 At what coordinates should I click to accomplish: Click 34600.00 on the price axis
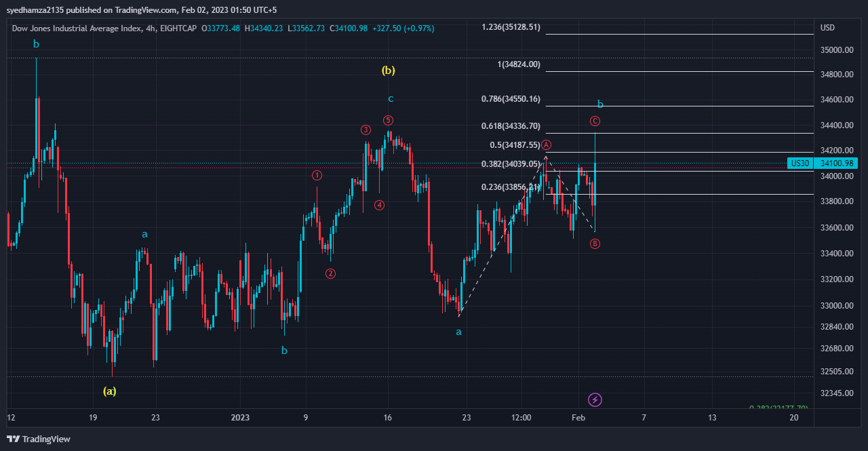[835, 100]
